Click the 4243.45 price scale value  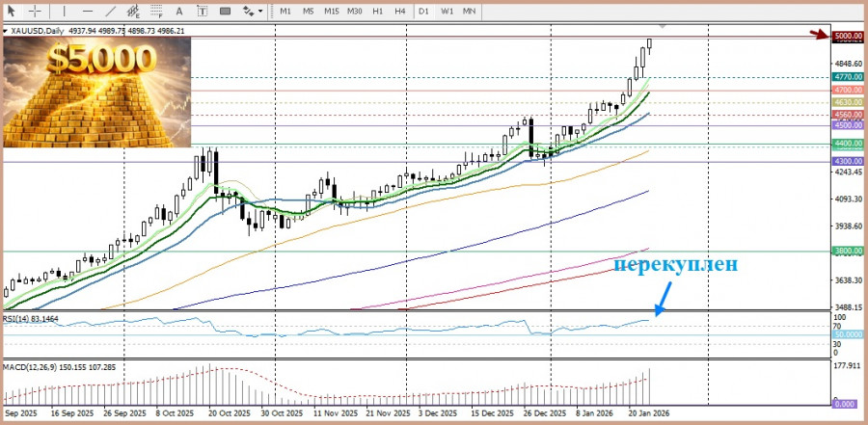[x=849, y=173]
